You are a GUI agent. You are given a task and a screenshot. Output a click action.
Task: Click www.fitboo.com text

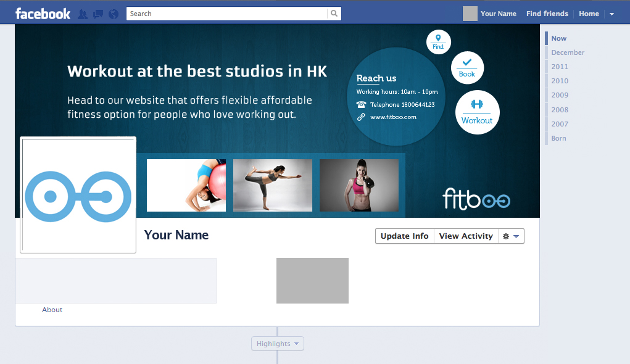pyautogui.click(x=393, y=117)
